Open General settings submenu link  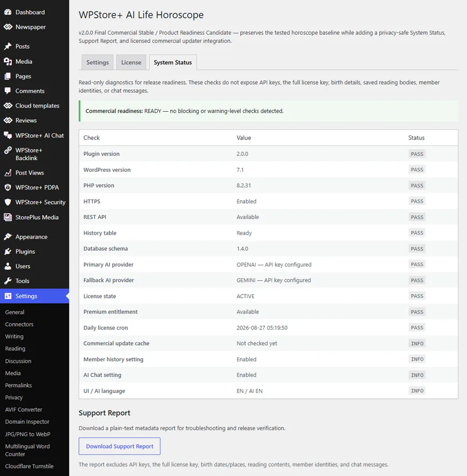pyautogui.click(x=15, y=312)
